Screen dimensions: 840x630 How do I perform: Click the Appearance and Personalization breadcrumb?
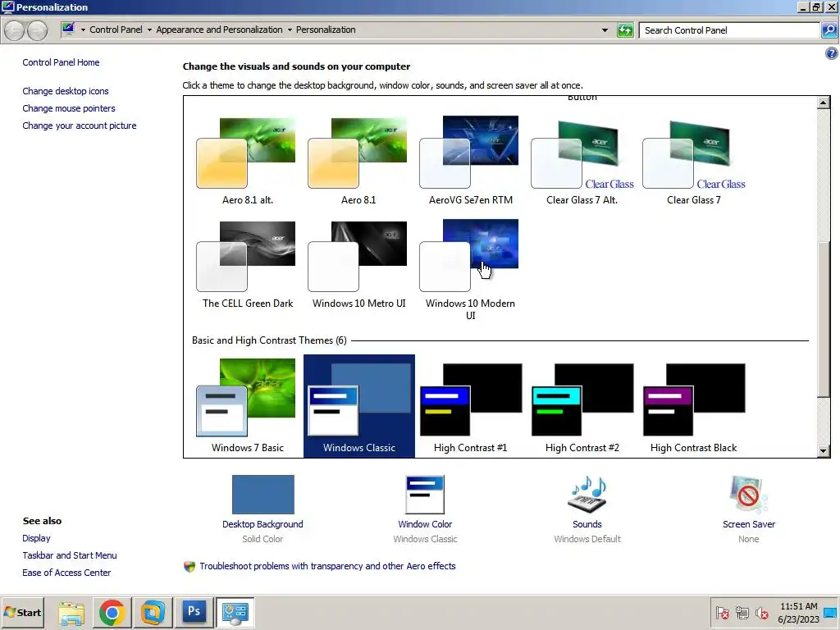point(219,30)
